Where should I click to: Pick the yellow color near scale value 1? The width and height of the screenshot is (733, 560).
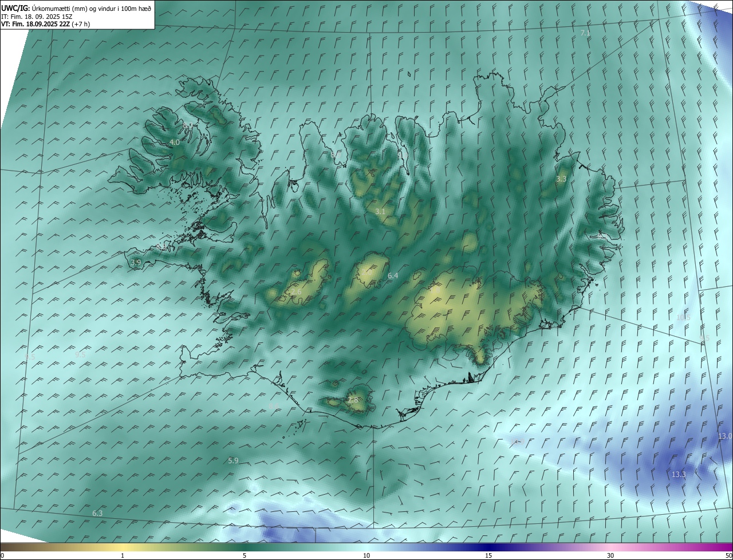pyautogui.click(x=123, y=547)
